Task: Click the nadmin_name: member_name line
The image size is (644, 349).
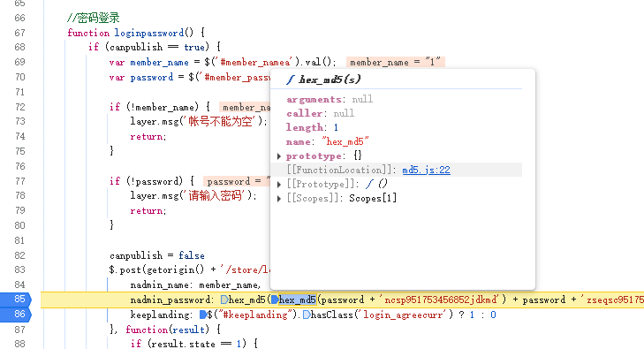Action: (195, 285)
